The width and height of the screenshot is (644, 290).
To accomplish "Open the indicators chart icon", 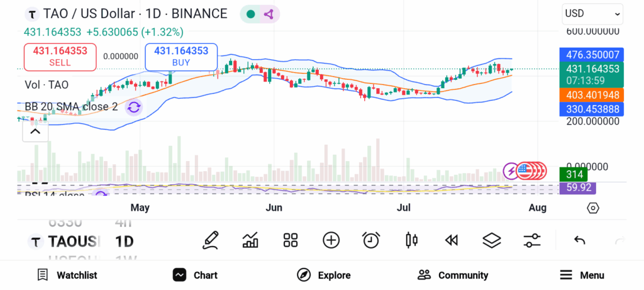I will [250, 240].
